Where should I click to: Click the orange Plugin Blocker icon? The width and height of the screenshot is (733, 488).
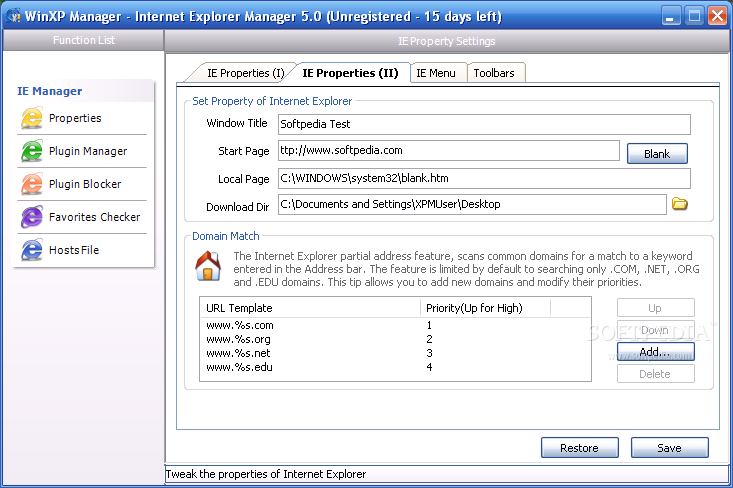coord(32,184)
